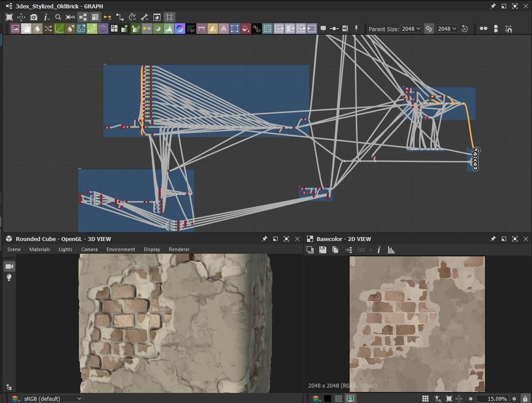Copy 2D view image to clipboard
The image size is (532, 403).
click(x=335, y=250)
